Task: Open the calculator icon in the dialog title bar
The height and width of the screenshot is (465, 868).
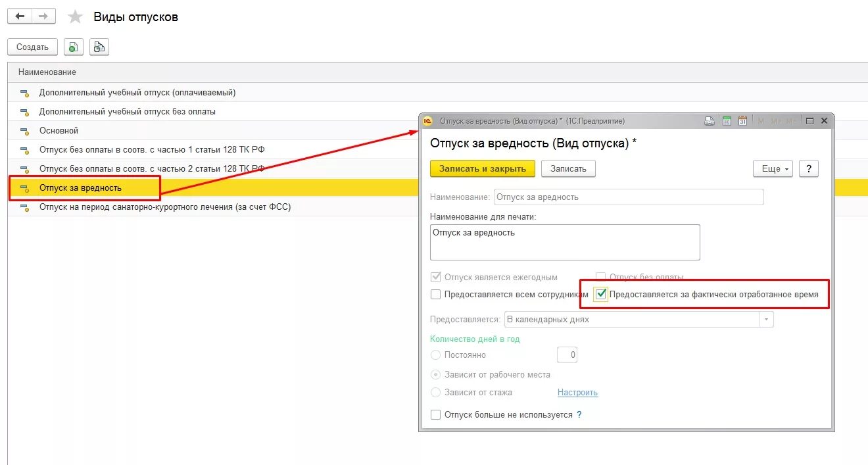Action: tap(727, 121)
